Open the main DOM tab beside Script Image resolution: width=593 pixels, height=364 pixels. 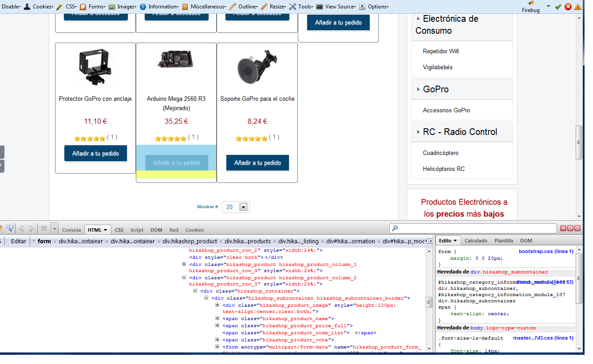coord(156,230)
